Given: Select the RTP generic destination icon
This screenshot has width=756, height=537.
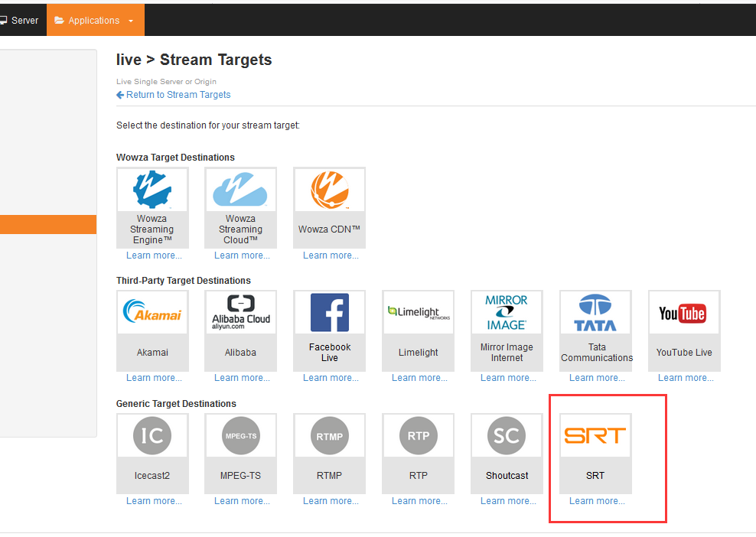Looking at the screenshot, I should coord(418,436).
